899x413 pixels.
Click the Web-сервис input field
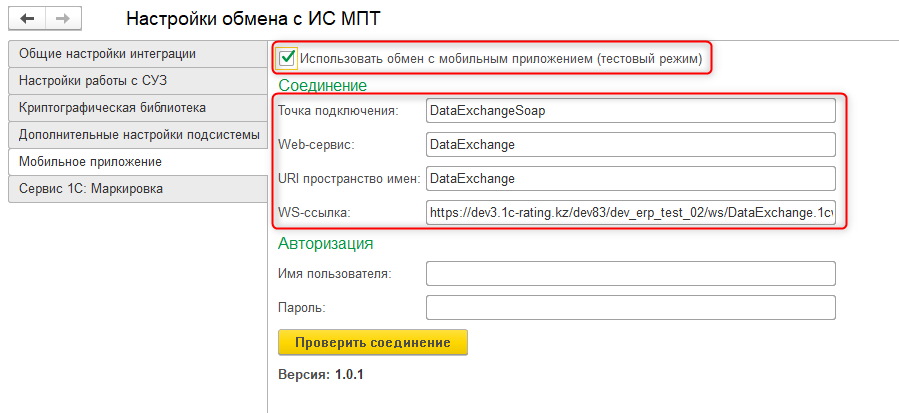point(631,145)
